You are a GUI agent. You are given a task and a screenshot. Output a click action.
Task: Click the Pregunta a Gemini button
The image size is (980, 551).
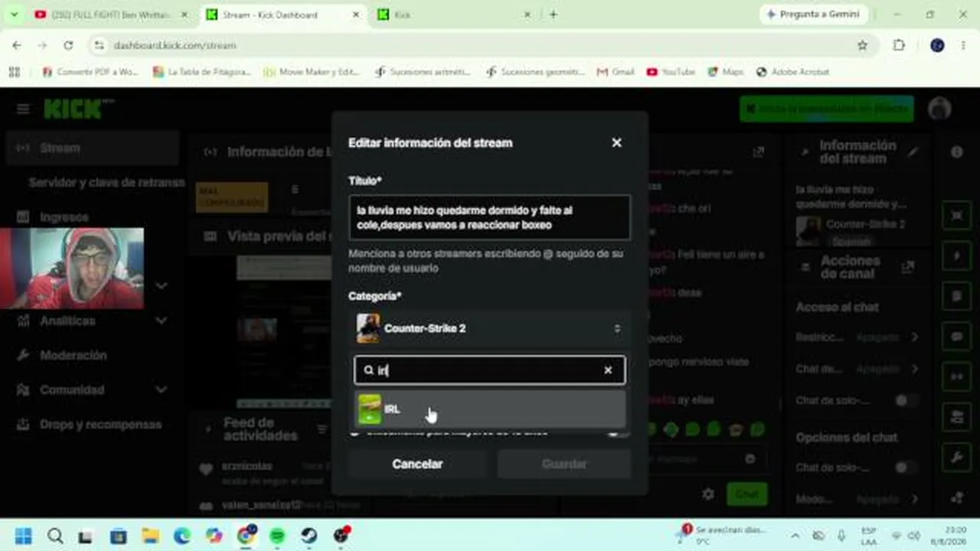pyautogui.click(x=813, y=15)
